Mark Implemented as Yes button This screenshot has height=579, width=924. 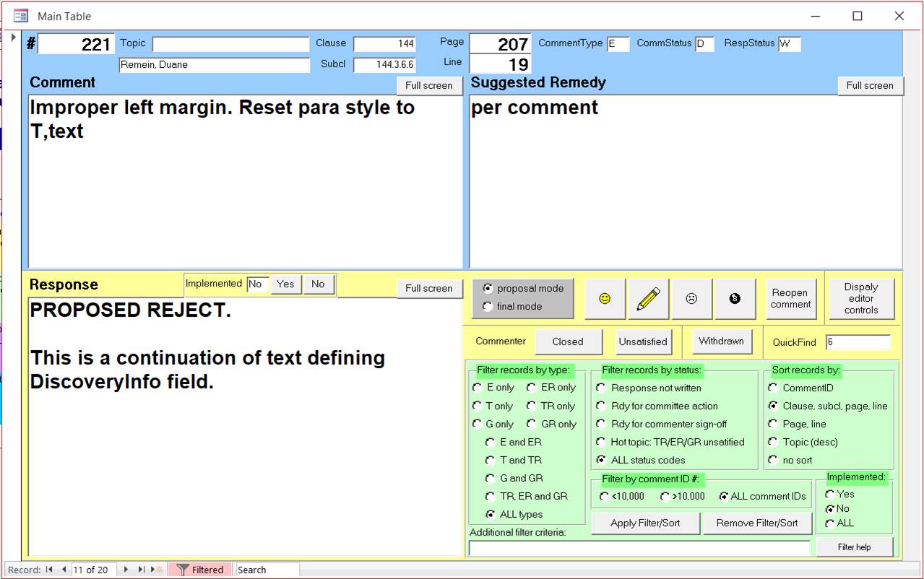coord(285,284)
